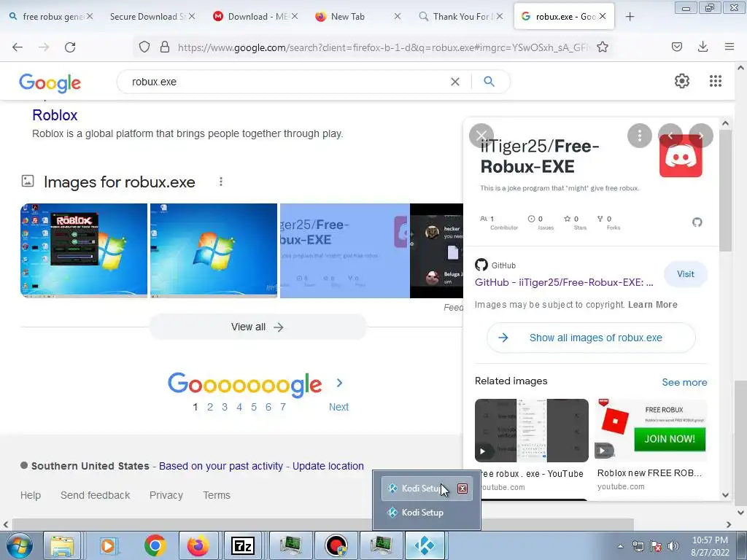Open the Roblox search result link

[55, 115]
